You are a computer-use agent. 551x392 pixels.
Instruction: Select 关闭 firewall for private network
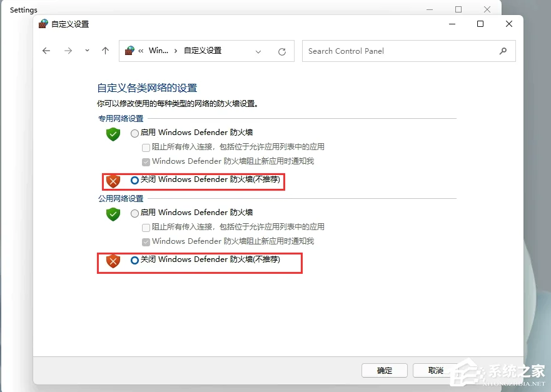coord(134,180)
